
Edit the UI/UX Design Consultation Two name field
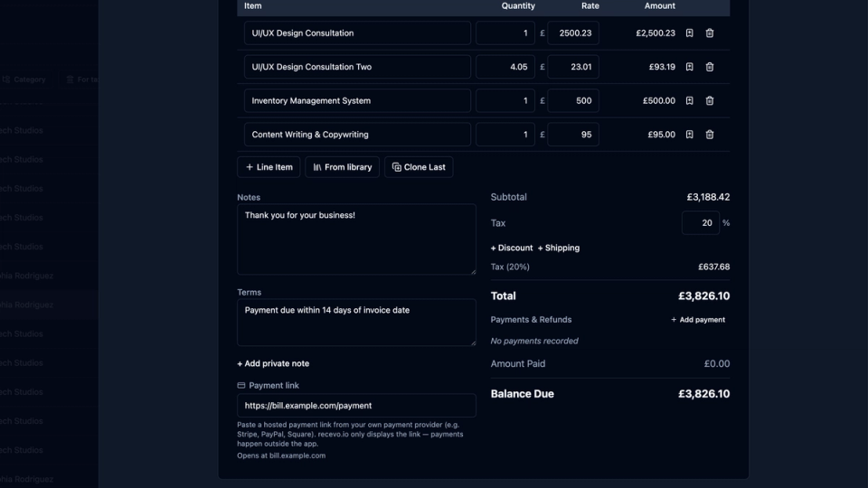(358, 67)
